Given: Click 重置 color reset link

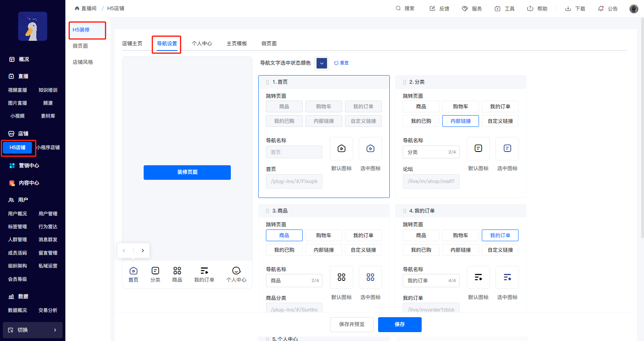Looking at the screenshot, I should (x=341, y=63).
